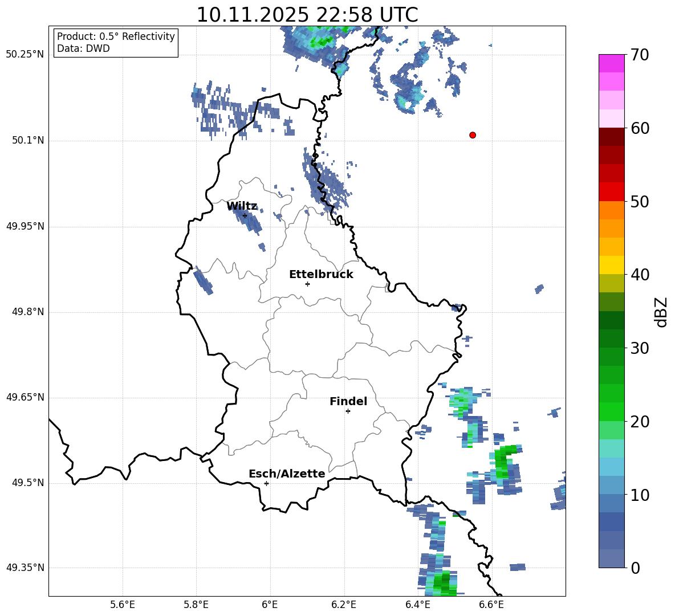Click the 6.4°E longitude label
Image resolution: width=675 pixels, height=616 pixels.
pyautogui.click(x=417, y=605)
